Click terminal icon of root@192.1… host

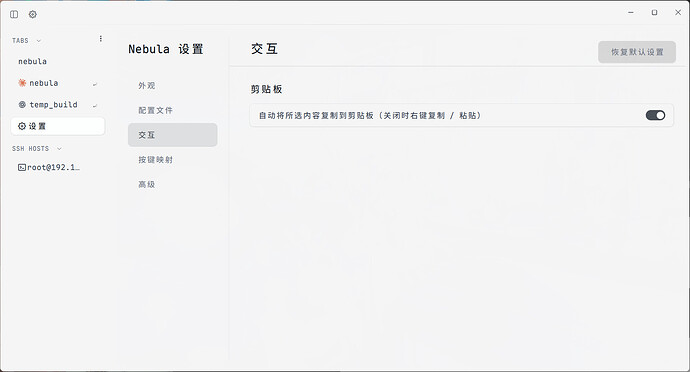pyautogui.click(x=22, y=167)
